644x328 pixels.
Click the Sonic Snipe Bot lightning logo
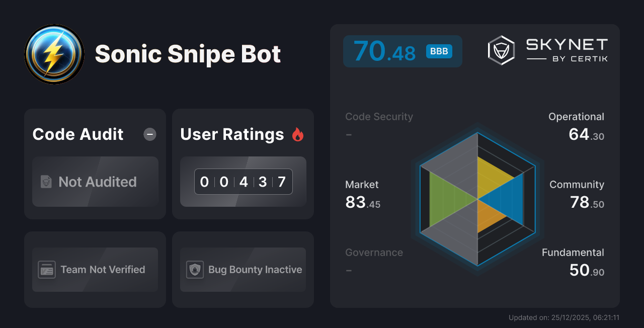click(54, 54)
